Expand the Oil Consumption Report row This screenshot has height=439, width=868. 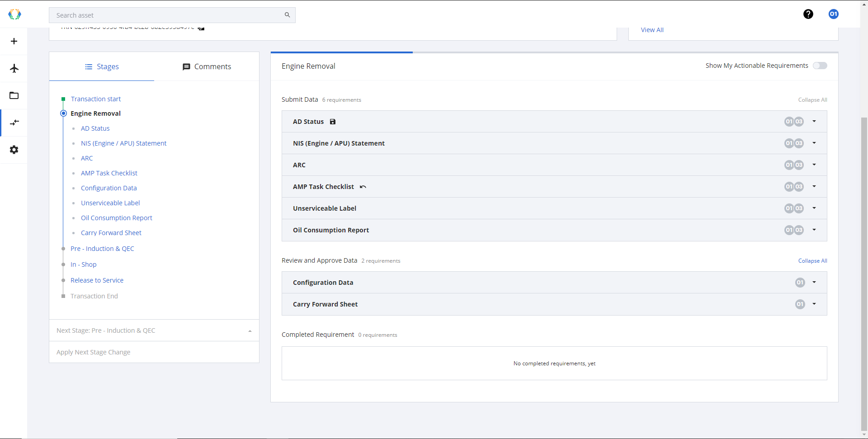pyautogui.click(x=814, y=230)
